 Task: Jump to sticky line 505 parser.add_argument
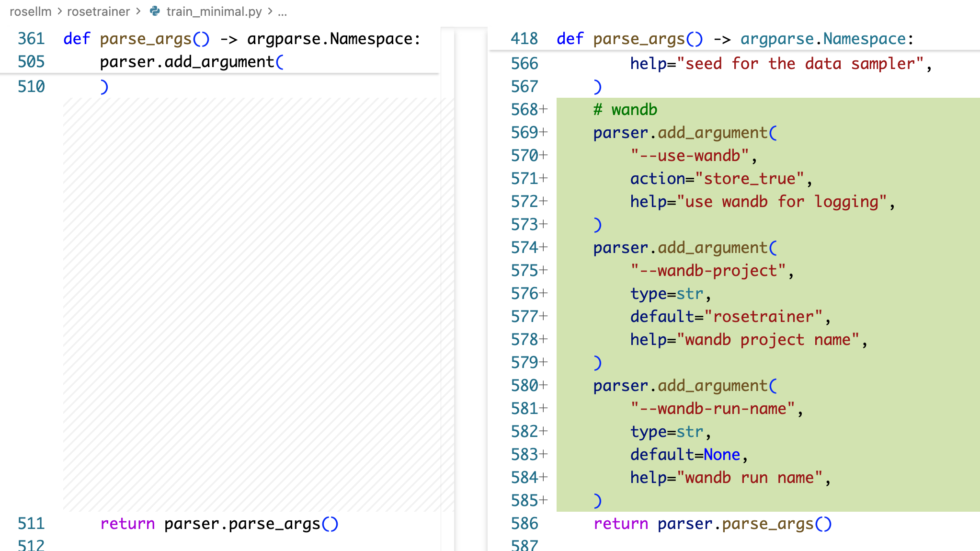(x=192, y=62)
